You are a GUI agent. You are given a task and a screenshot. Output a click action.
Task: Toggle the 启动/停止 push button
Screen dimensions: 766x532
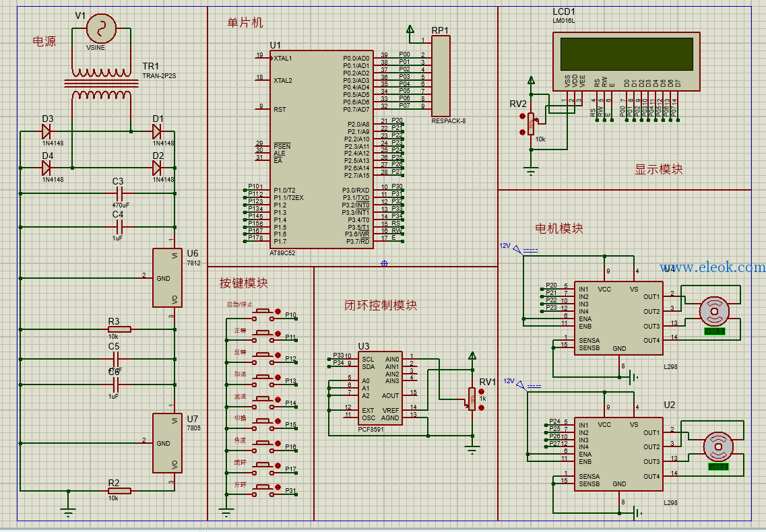tap(264, 312)
